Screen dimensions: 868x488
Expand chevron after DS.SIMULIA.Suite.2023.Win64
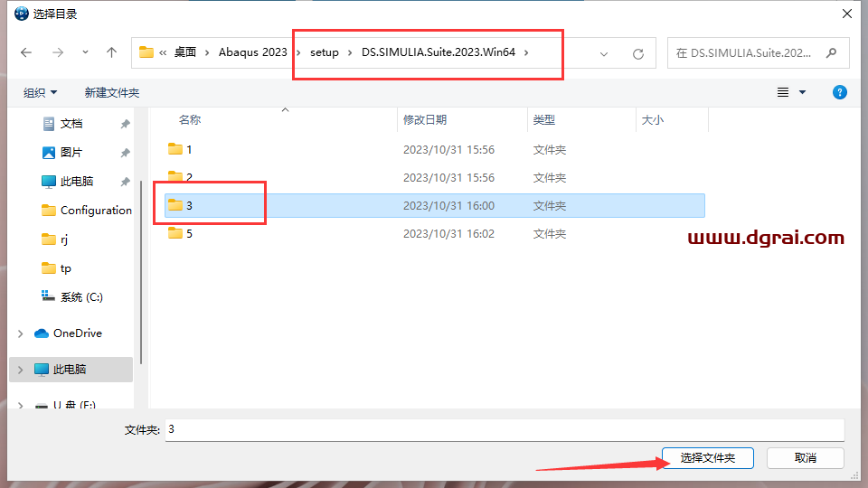click(x=526, y=52)
